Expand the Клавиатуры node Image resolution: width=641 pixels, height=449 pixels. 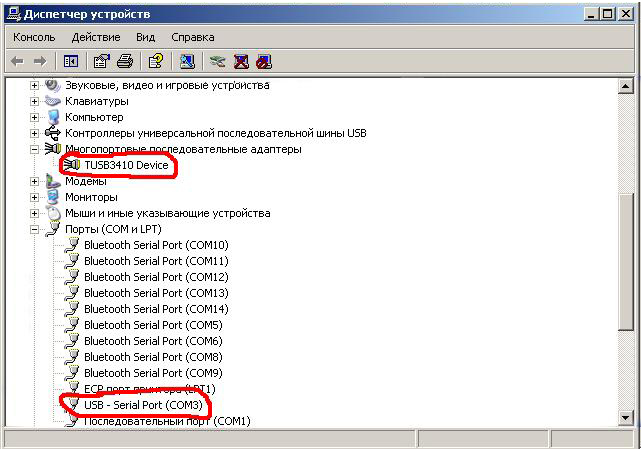tap(35, 101)
